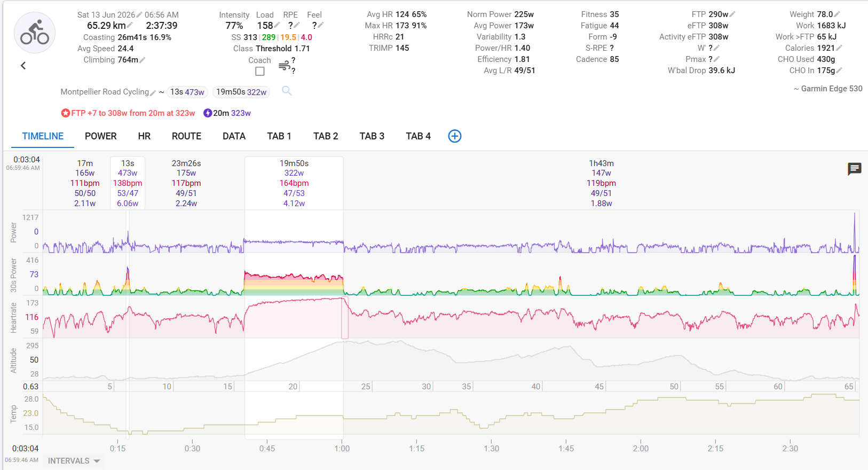Viewport: 868px width, 470px height.
Task: Edit the activity name pencil icon
Action: pos(153,93)
